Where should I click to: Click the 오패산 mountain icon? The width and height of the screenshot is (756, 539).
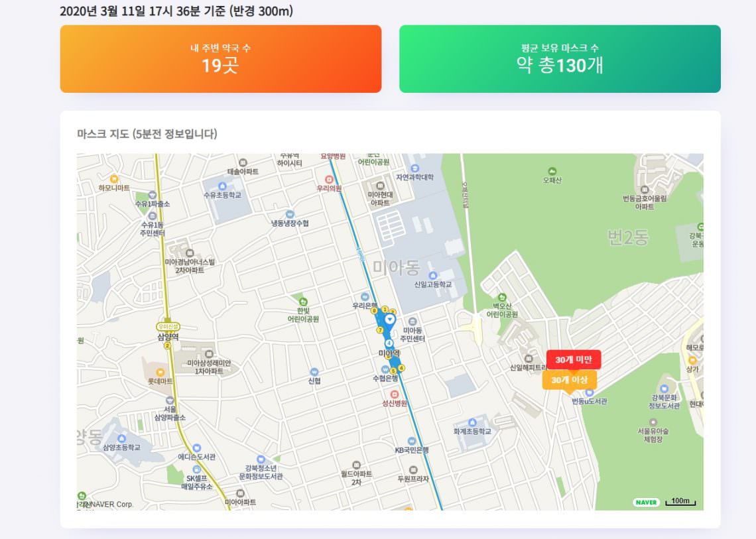[x=552, y=171]
